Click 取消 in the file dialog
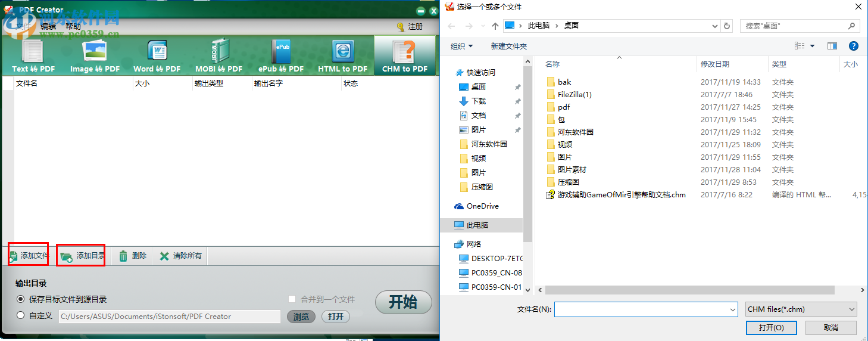The image size is (868, 341). pos(831,327)
